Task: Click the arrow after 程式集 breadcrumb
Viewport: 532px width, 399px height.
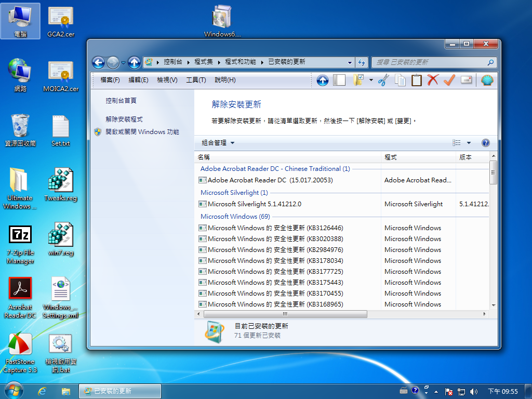Action: pos(219,62)
